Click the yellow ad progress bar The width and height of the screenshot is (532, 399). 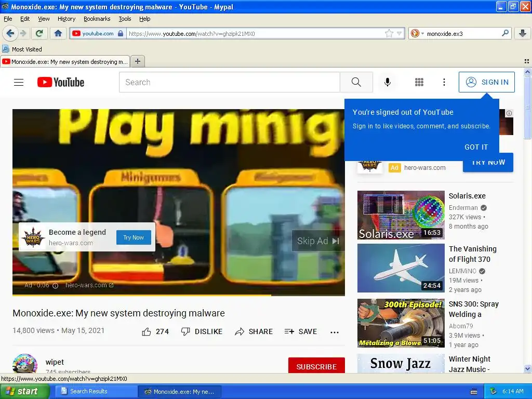coord(142,295)
